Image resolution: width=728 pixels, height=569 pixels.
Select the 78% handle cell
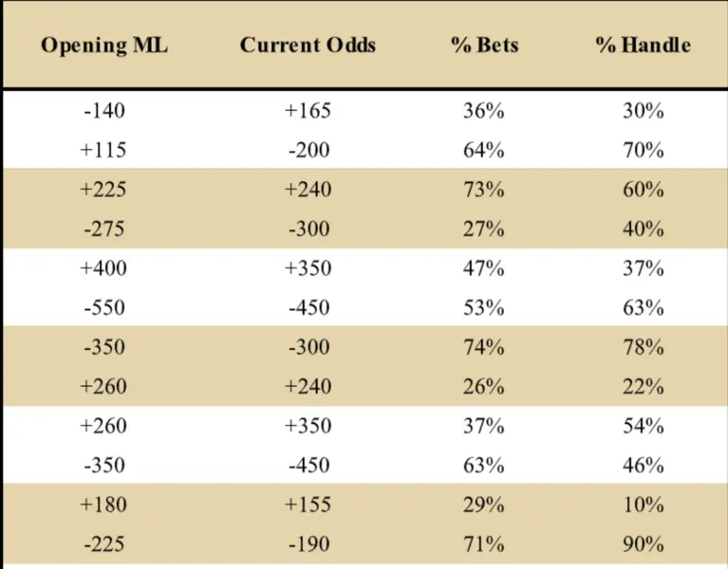(x=643, y=347)
